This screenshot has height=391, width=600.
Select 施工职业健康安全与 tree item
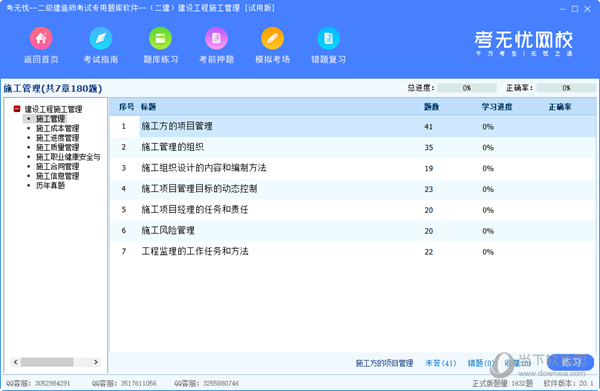coord(68,157)
